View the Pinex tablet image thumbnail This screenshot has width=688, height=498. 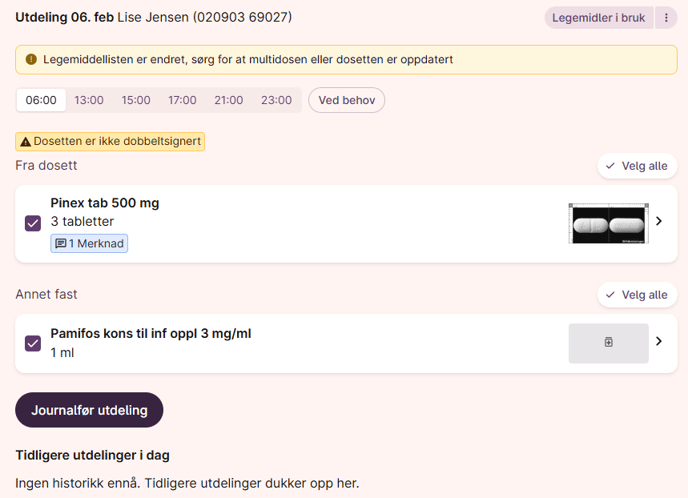(x=609, y=223)
